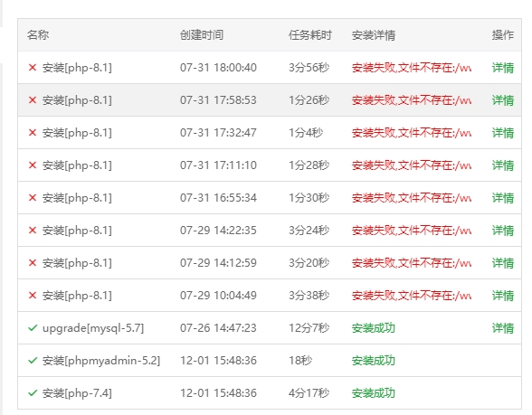Image resolution: width=532 pixels, height=415 pixels.
Task: Click 安装成功 status for phpmyadmin-5.2
Action: (373, 361)
